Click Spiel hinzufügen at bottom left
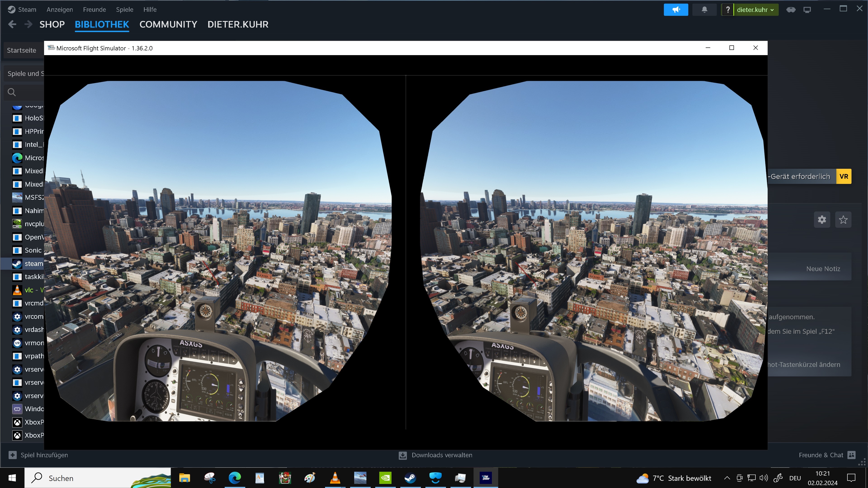868x488 pixels. [x=38, y=455]
